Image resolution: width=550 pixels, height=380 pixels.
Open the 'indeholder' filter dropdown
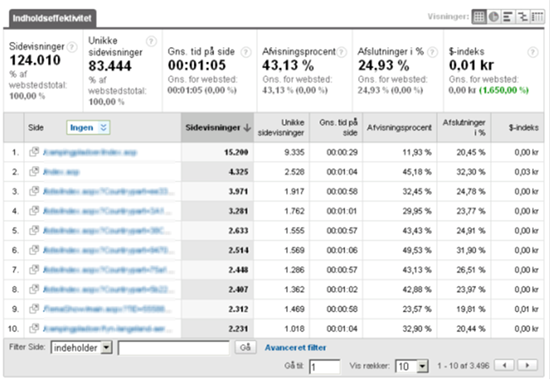click(x=81, y=348)
